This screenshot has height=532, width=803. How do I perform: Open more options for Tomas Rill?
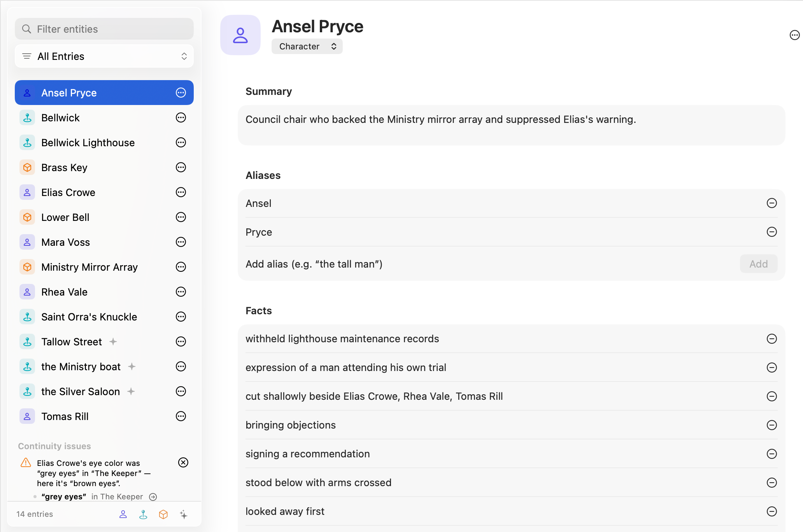tap(181, 416)
